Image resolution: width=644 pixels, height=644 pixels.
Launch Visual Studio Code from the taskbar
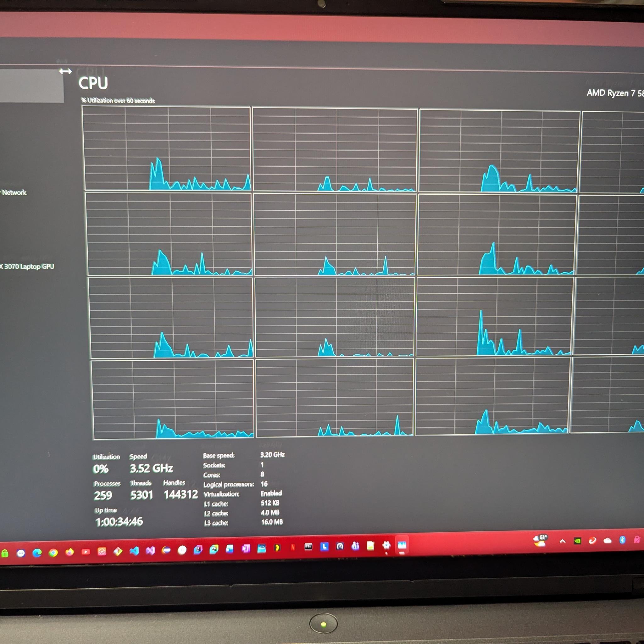click(134, 551)
